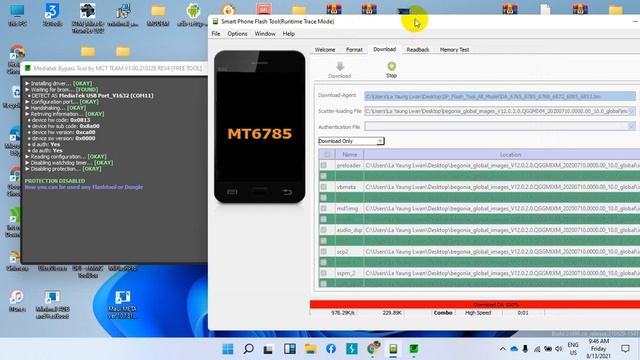Click the 'High Speed' status bar entry

coord(478,313)
